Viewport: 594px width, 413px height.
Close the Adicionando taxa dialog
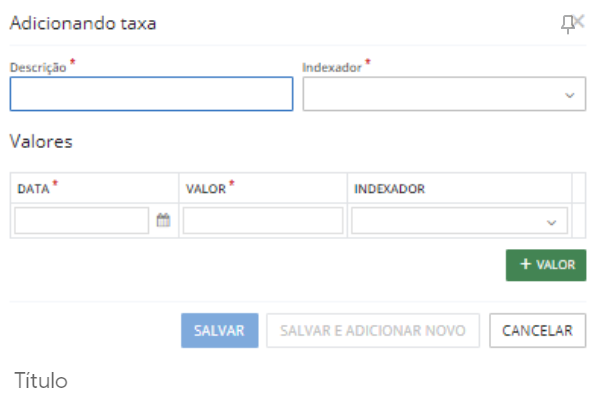tap(580, 20)
